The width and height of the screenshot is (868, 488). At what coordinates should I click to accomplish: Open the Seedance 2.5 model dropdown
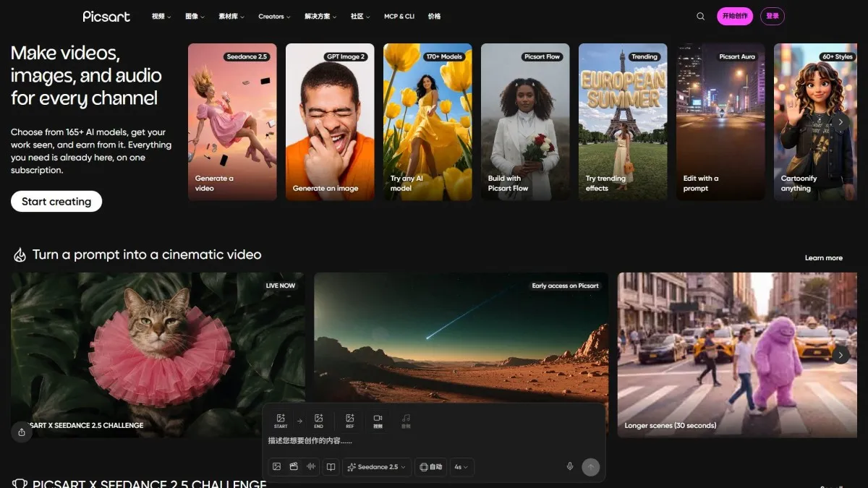tap(377, 467)
